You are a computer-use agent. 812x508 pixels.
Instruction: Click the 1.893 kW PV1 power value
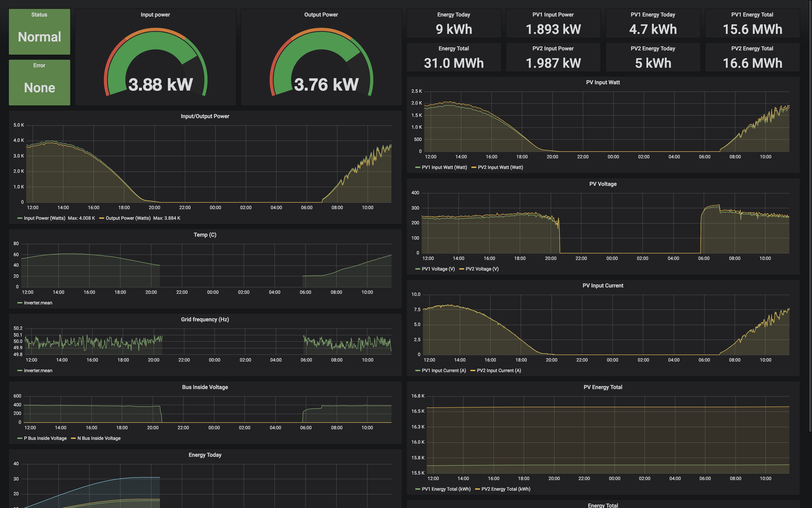(x=553, y=30)
